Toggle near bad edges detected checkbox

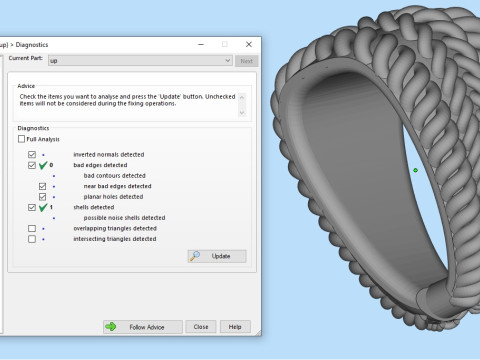[42, 186]
